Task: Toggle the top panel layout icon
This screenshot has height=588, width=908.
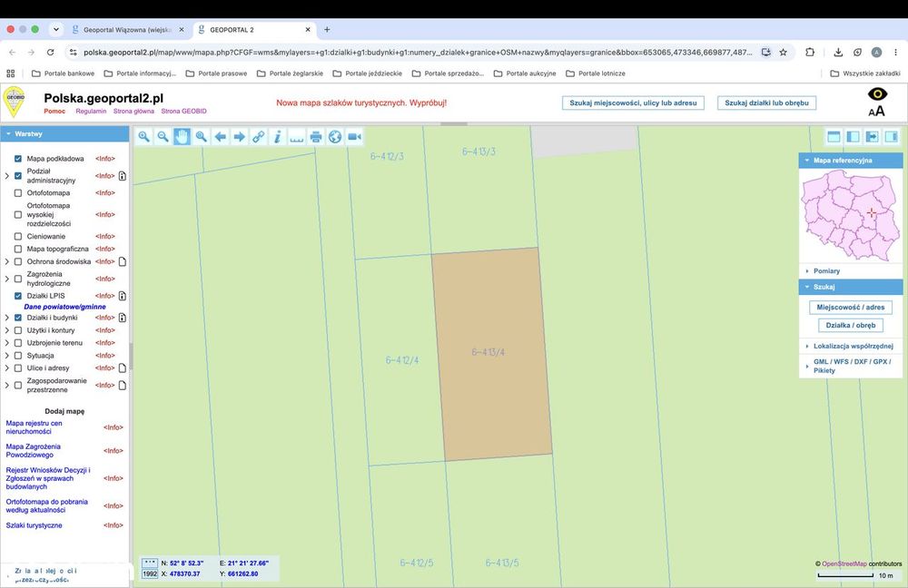Action: click(x=834, y=137)
